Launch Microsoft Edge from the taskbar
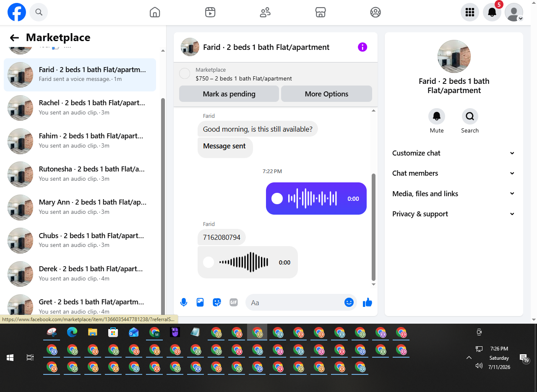The image size is (537, 392). click(72, 332)
